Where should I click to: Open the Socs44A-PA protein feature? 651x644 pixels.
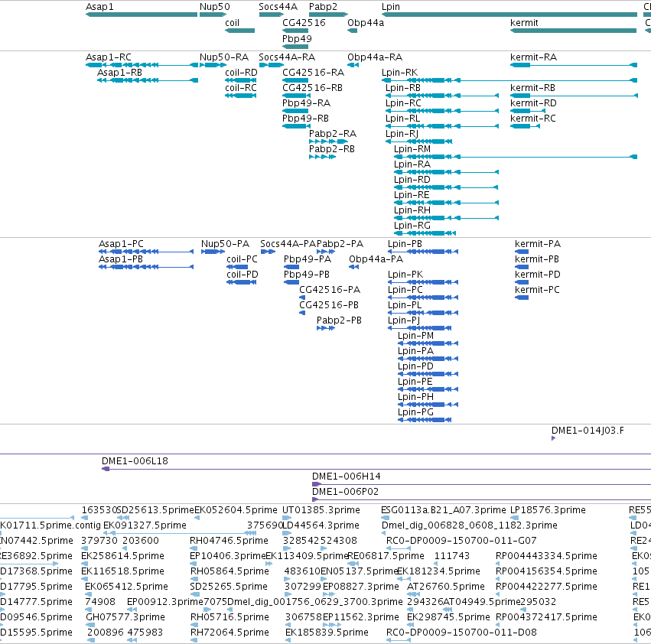[268, 252]
